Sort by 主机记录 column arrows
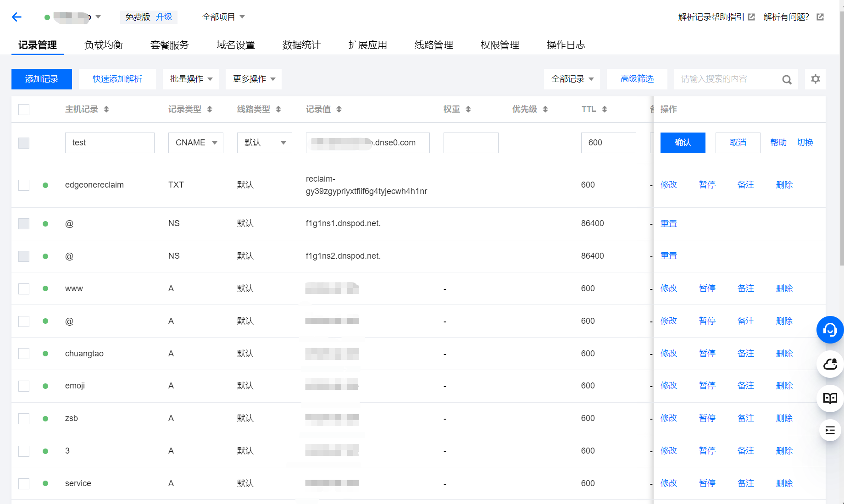 coord(106,109)
